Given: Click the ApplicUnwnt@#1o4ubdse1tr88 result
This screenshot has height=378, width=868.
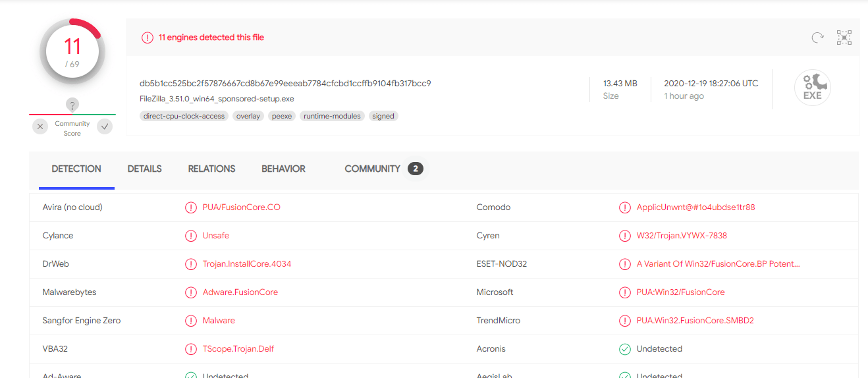Looking at the screenshot, I should (696, 207).
